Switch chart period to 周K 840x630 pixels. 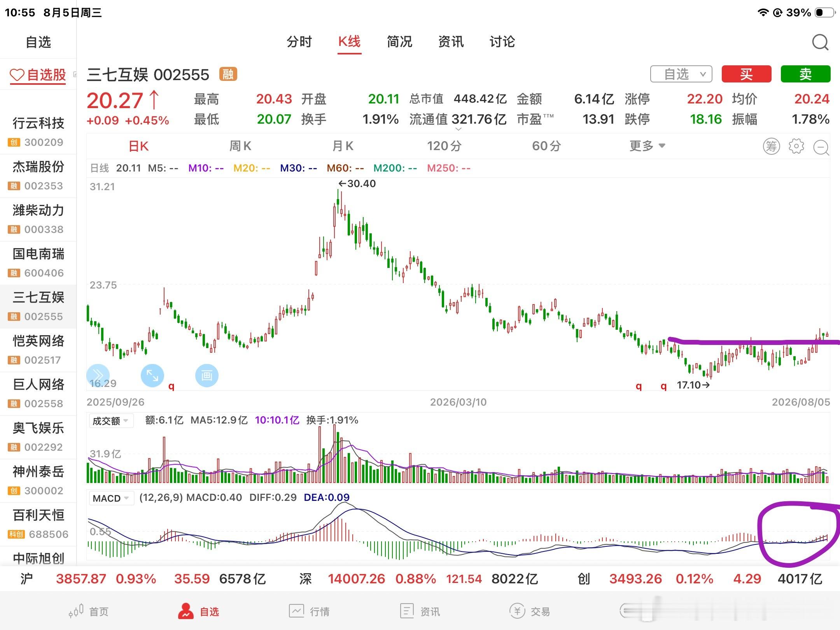tap(240, 146)
